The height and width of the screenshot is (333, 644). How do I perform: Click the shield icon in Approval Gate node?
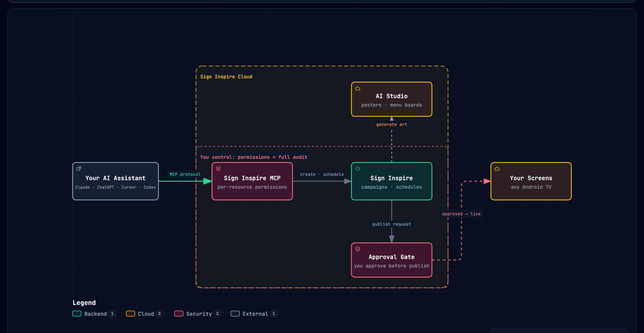click(x=357, y=249)
